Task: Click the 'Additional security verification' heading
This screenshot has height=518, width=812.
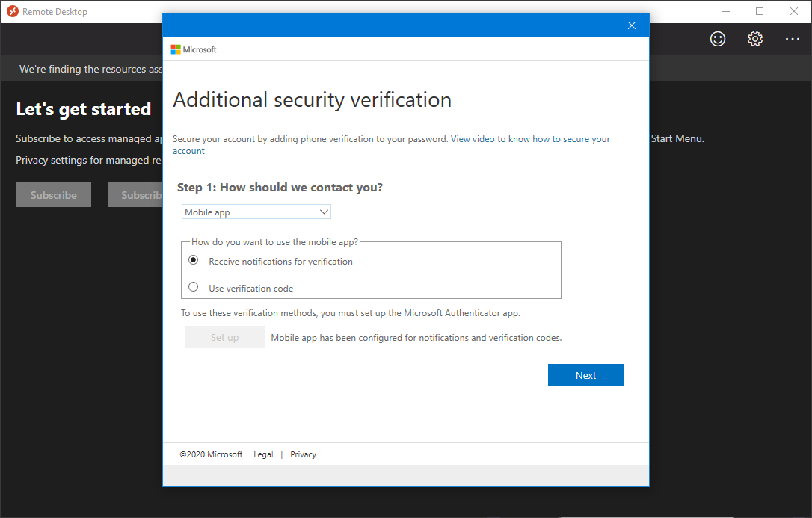Action: [x=313, y=100]
